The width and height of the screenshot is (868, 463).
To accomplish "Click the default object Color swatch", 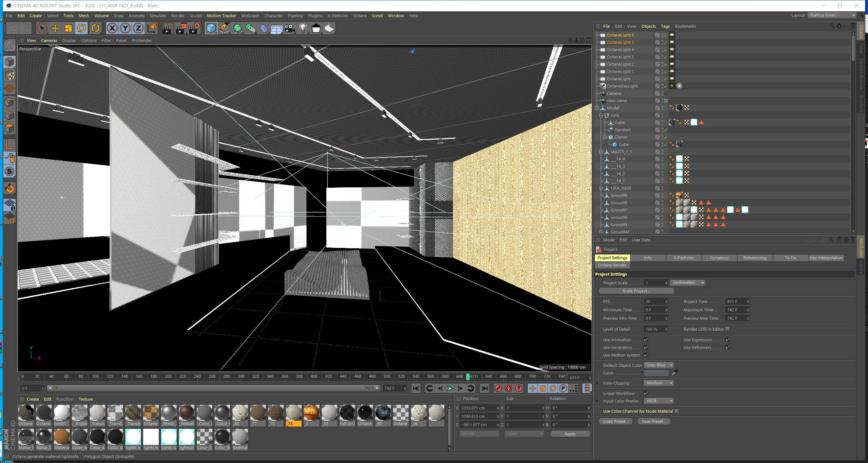I will coord(656,373).
